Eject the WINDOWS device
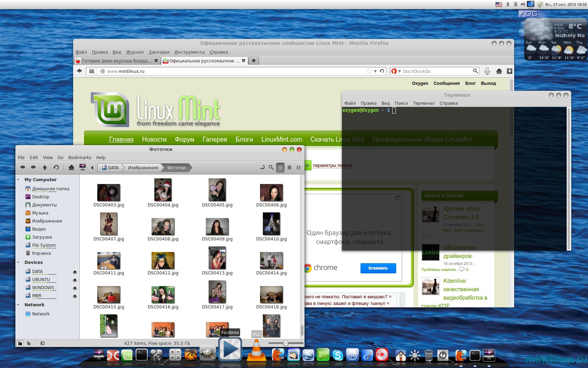The image size is (588, 368). point(75,288)
